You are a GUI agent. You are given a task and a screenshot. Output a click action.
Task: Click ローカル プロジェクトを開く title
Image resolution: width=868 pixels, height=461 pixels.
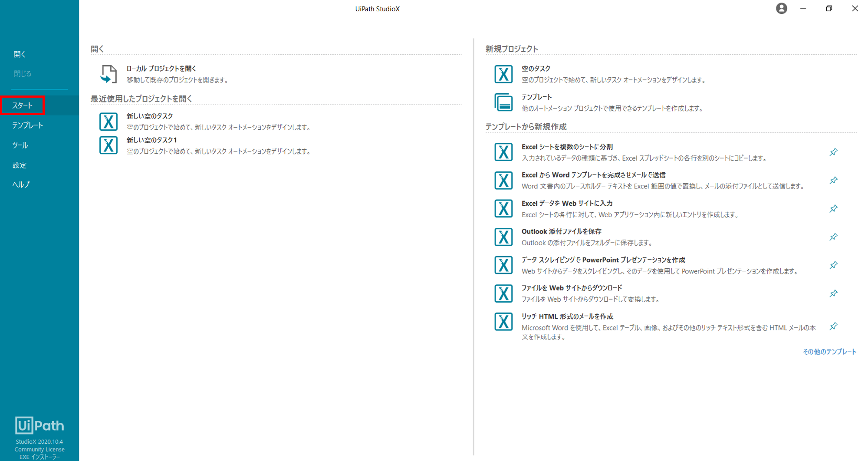coord(161,69)
